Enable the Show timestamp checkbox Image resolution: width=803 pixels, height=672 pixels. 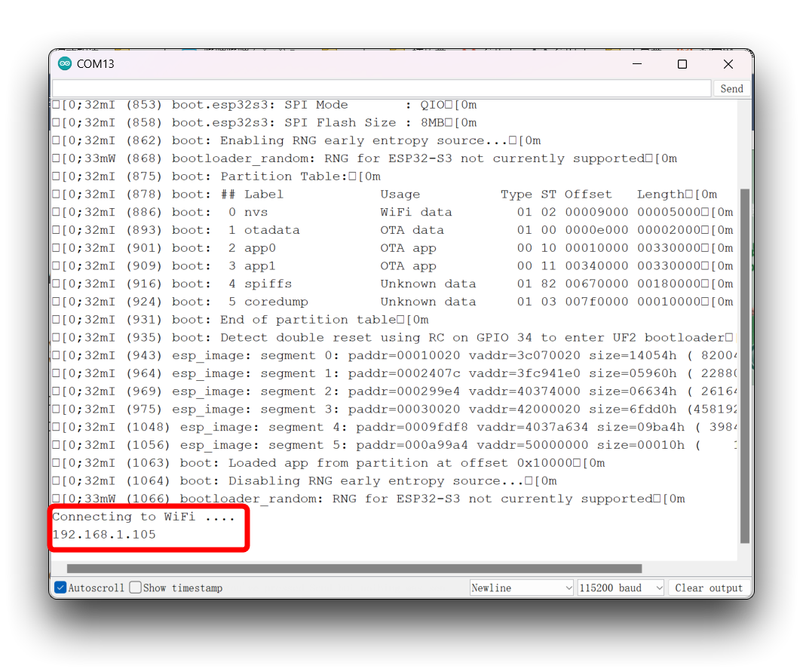(x=135, y=588)
